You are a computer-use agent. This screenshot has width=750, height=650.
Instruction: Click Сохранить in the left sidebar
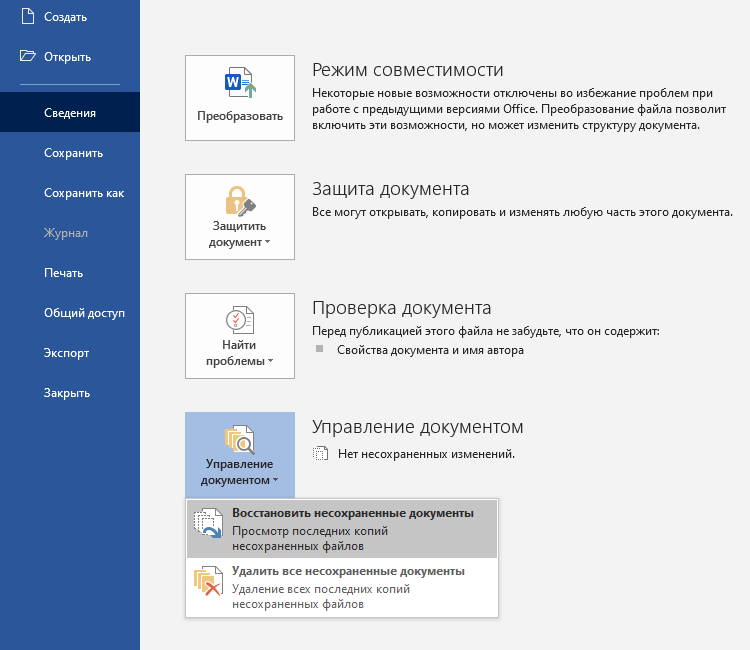[x=73, y=153]
